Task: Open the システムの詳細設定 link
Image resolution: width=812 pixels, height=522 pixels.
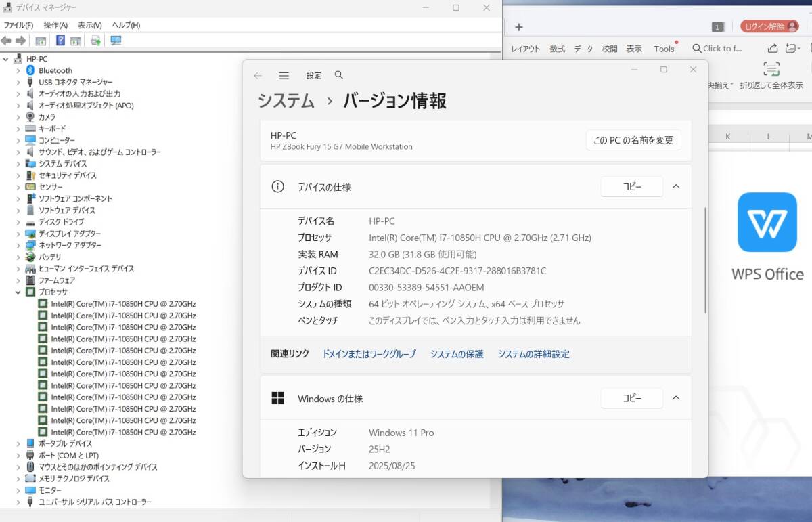Action: pyautogui.click(x=533, y=354)
